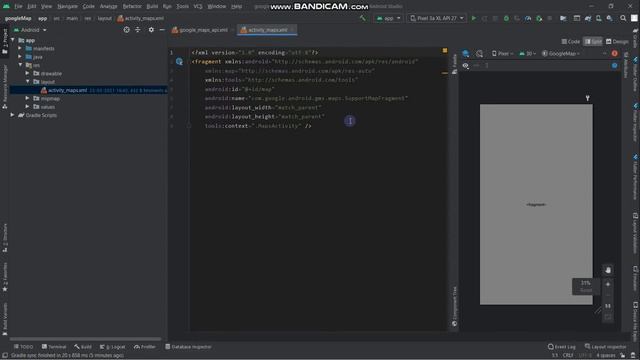Switch editor to Design view mode
The width and height of the screenshot is (640, 360).
point(617,42)
